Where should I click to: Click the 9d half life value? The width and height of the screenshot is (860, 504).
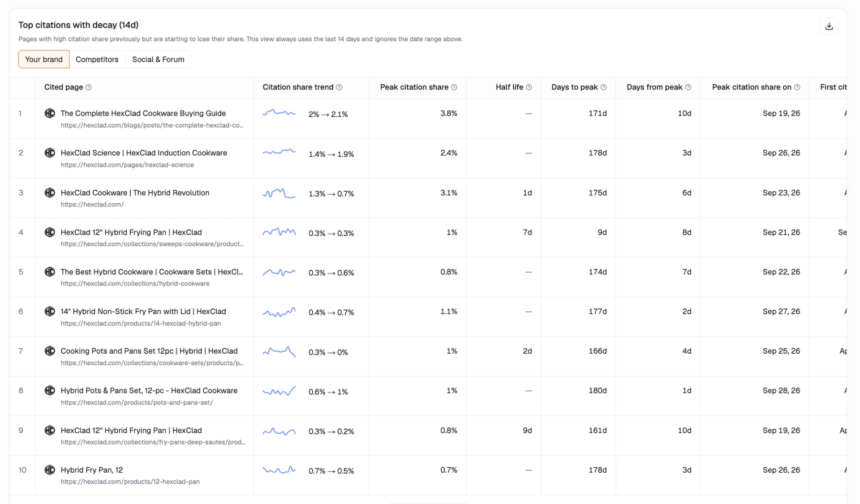[x=527, y=431]
